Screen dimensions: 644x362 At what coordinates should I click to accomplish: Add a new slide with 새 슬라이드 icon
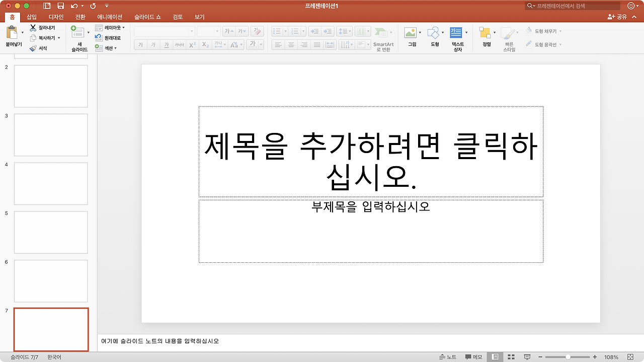pyautogui.click(x=77, y=32)
